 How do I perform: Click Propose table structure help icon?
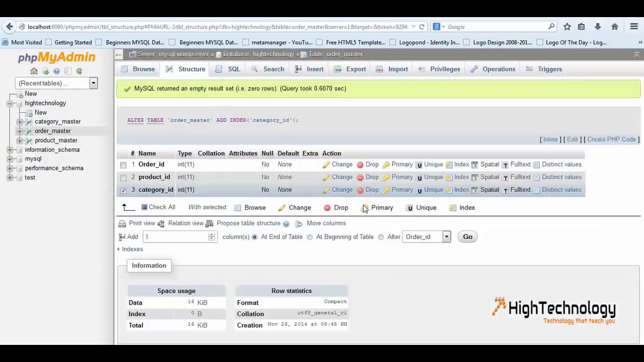point(286,224)
